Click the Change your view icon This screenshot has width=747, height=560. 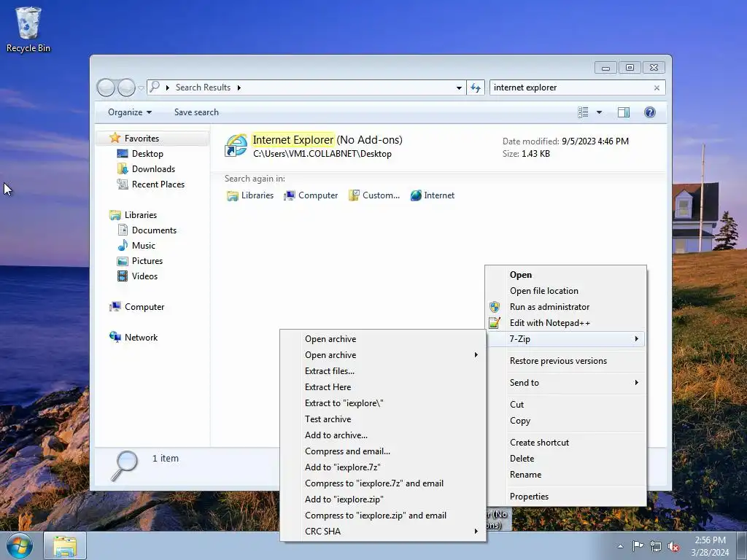coord(583,112)
